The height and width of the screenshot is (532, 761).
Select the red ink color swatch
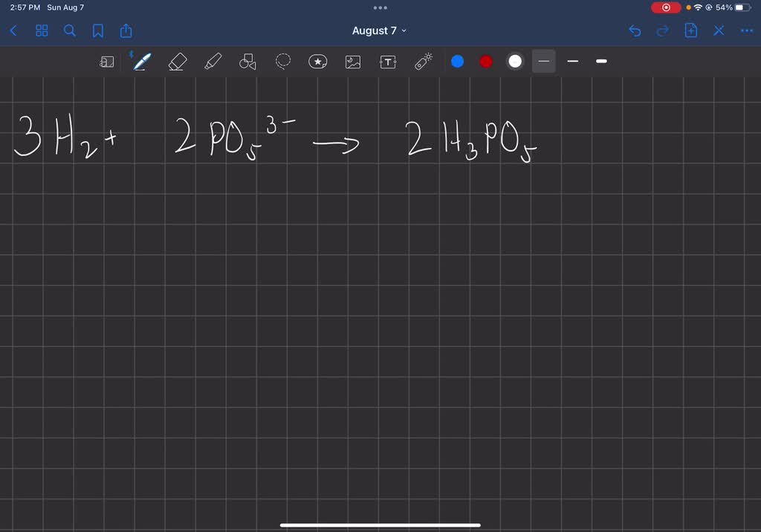[x=485, y=62]
